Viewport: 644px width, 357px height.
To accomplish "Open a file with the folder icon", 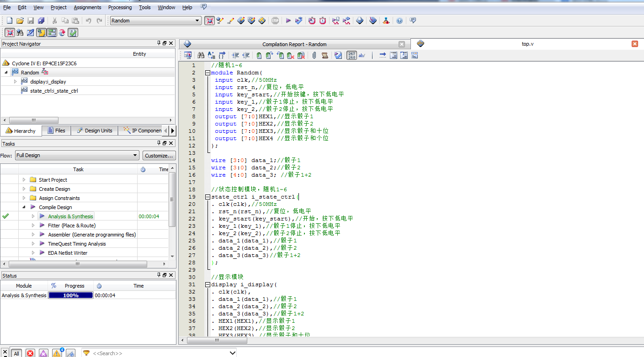I will [x=20, y=21].
